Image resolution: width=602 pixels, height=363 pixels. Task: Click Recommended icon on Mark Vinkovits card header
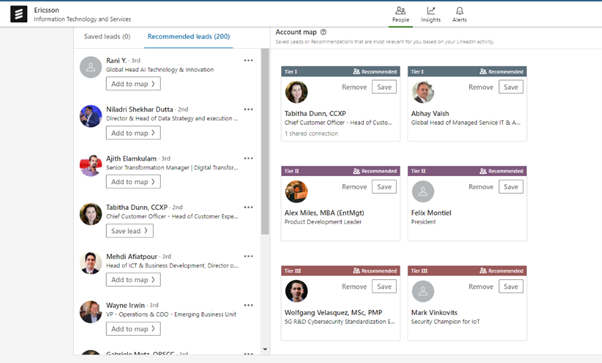click(483, 271)
